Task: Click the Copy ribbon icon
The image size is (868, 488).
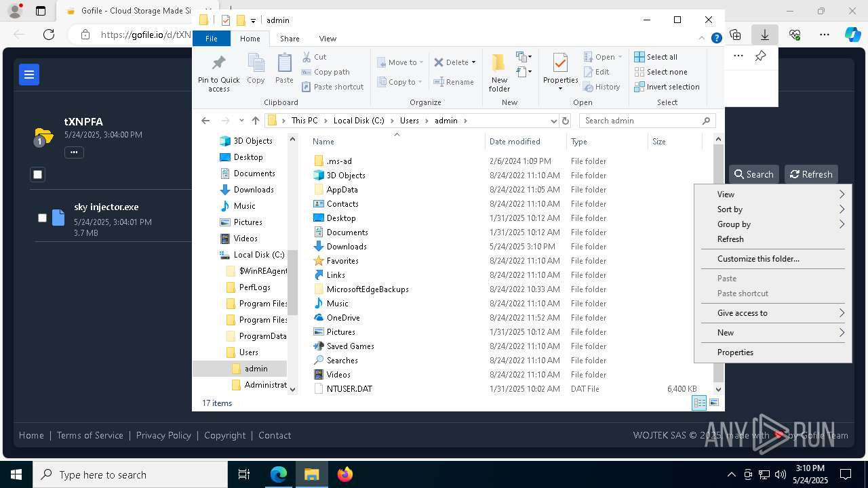Action: point(256,68)
